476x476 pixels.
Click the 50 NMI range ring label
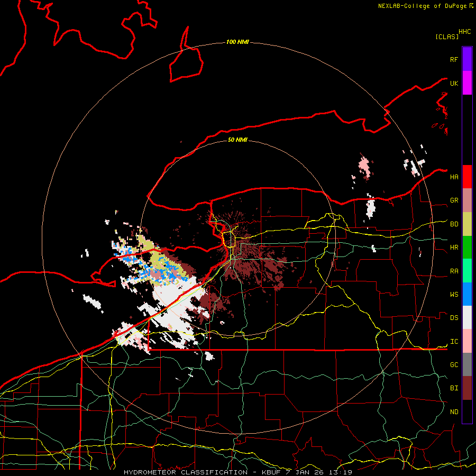(x=237, y=140)
